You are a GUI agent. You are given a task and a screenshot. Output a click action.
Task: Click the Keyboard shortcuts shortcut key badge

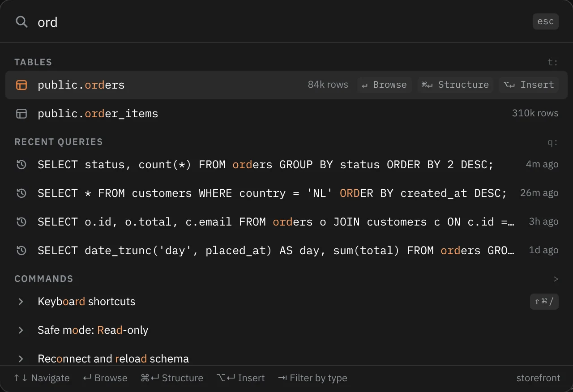544,302
